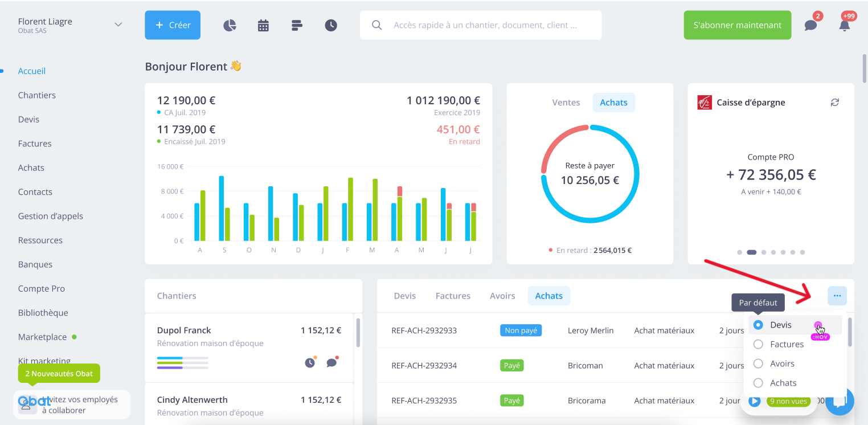
Task: Click Payé badge on Bricoman row
Action: tap(512, 365)
